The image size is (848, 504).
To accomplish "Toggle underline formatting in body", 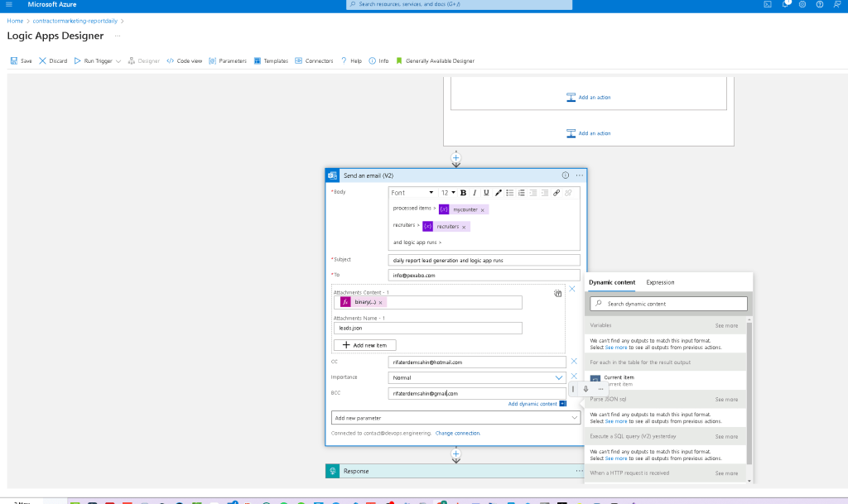I will 486,193.
